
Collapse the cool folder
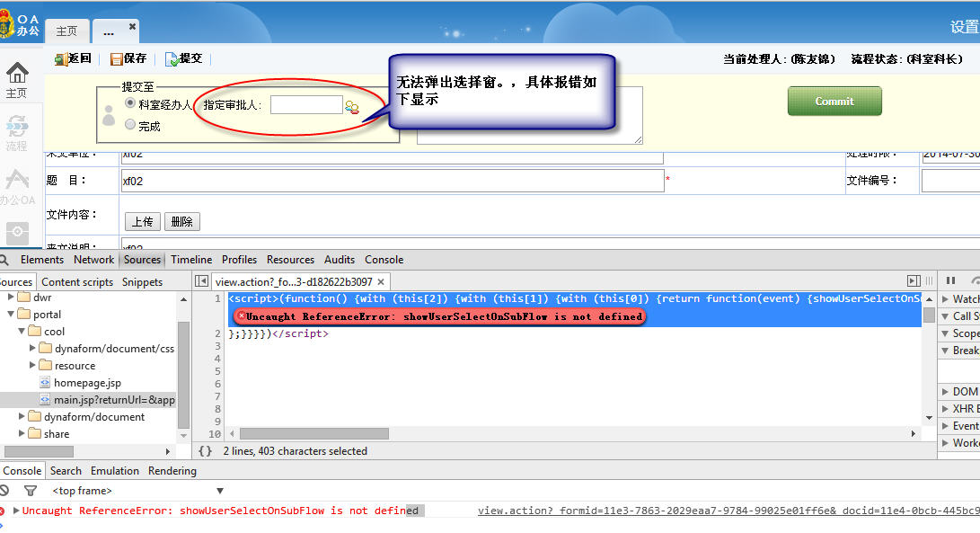(22, 331)
